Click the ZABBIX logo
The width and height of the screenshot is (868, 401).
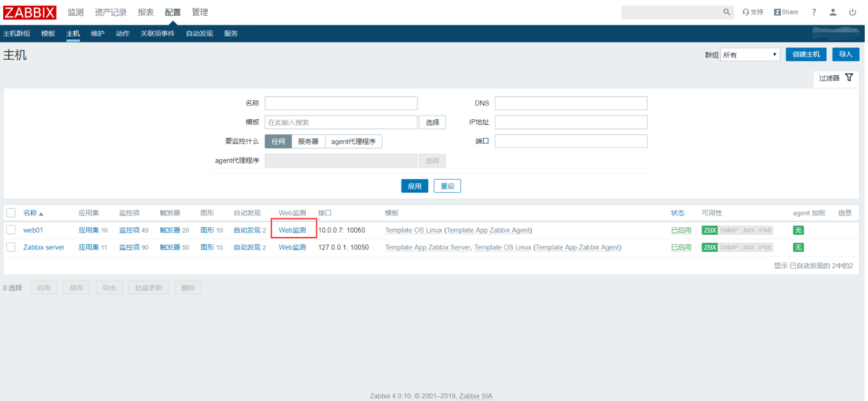pos(30,12)
